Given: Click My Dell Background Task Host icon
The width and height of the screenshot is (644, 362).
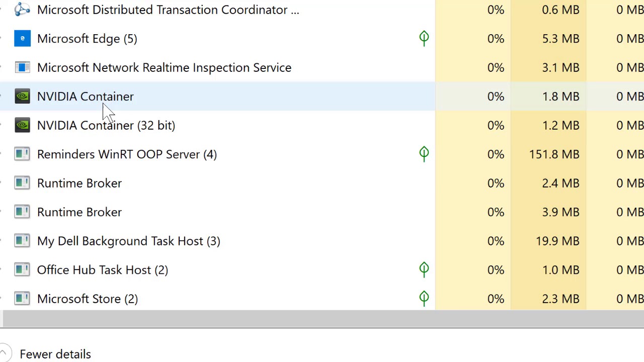Looking at the screenshot, I should (22, 241).
